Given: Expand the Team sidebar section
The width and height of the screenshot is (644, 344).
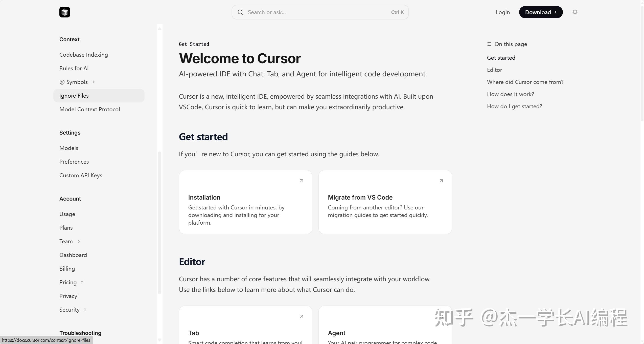Looking at the screenshot, I should 79,241.
